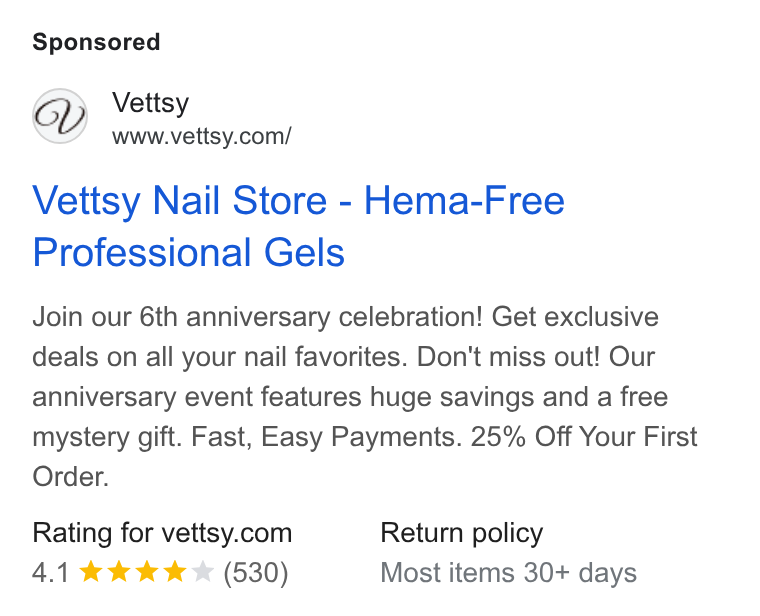Click the second gold rating star
Screen dimensions: 760x616
[x=118, y=571]
